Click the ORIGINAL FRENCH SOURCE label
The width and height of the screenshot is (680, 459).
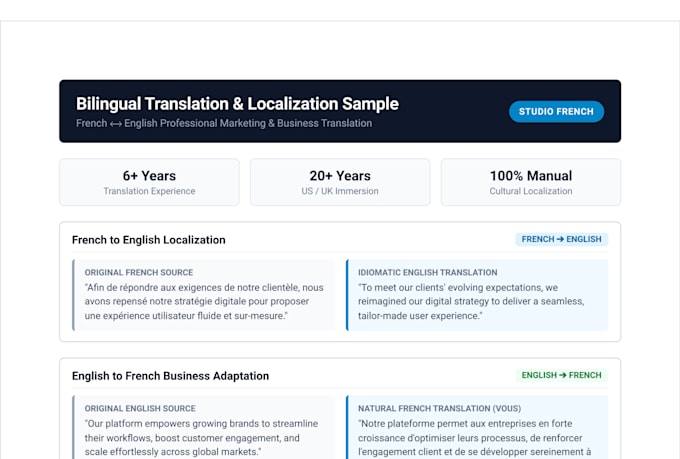(x=139, y=272)
